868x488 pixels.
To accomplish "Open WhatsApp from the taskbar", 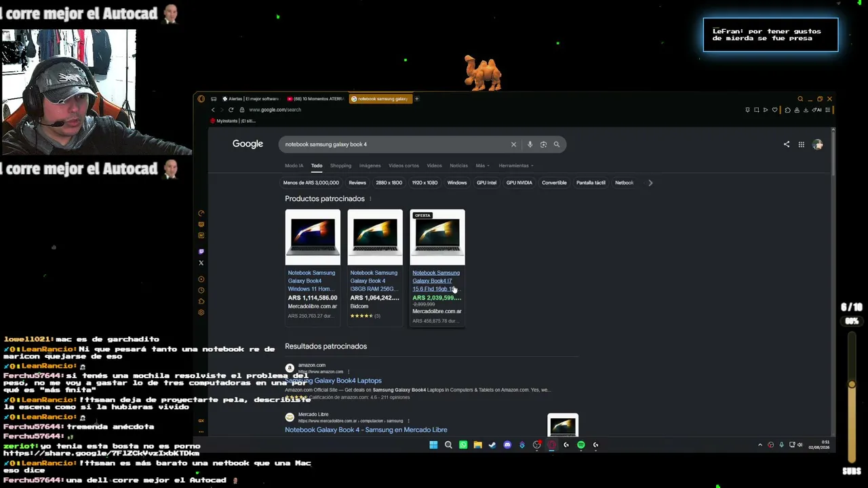I will [463, 445].
